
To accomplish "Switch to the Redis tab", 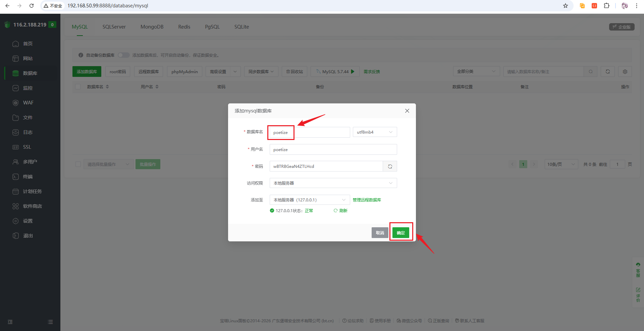I will click(184, 27).
